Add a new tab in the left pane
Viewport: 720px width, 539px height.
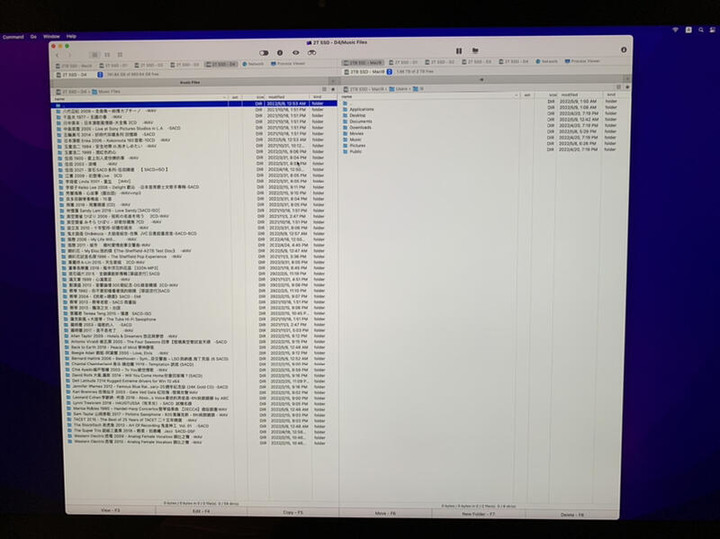[333, 82]
